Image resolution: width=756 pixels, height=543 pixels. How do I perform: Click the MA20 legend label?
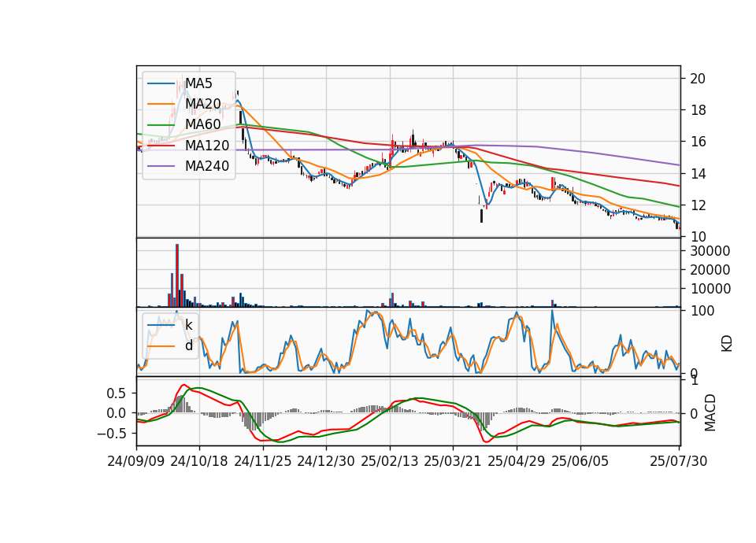(203, 104)
